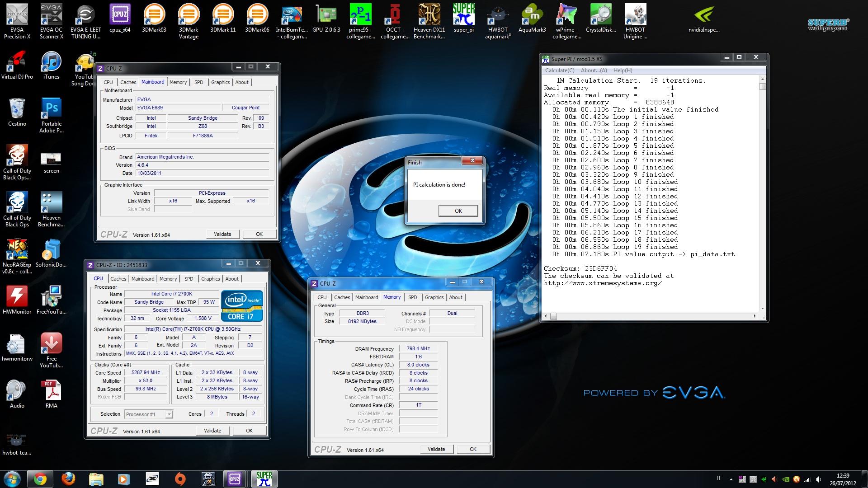Open CrystalDisk desktop shortcut
868x488 pixels.
[x=601, y=19]
